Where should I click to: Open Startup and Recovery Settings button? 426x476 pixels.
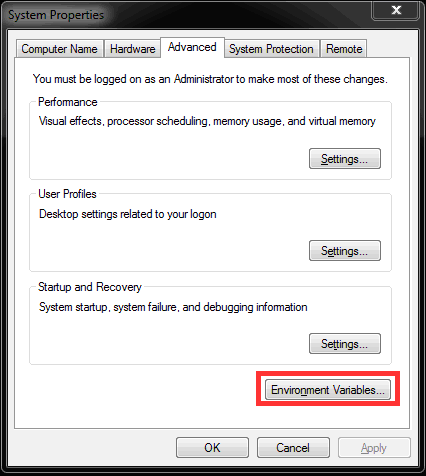[x=345, y=343]
